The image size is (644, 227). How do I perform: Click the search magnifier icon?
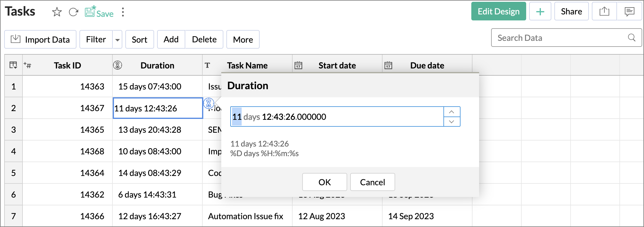tap(631, 38)
